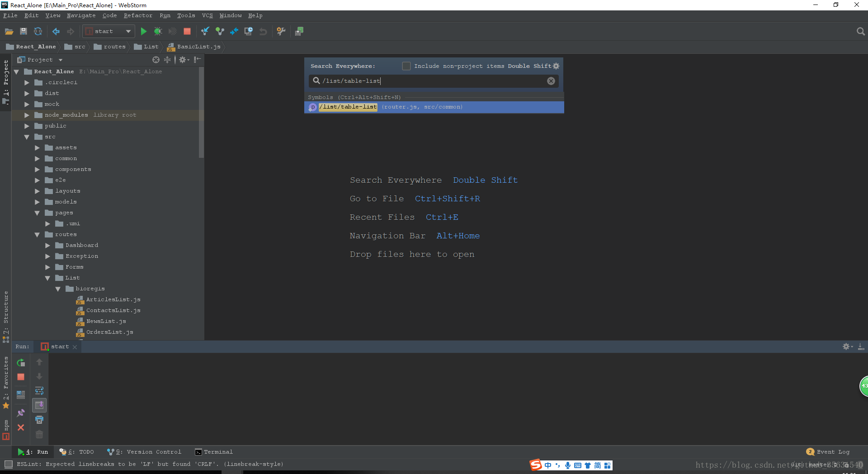Click the green Debug bug icon
This screenshot has width=868, height=474.
[158, 31]
